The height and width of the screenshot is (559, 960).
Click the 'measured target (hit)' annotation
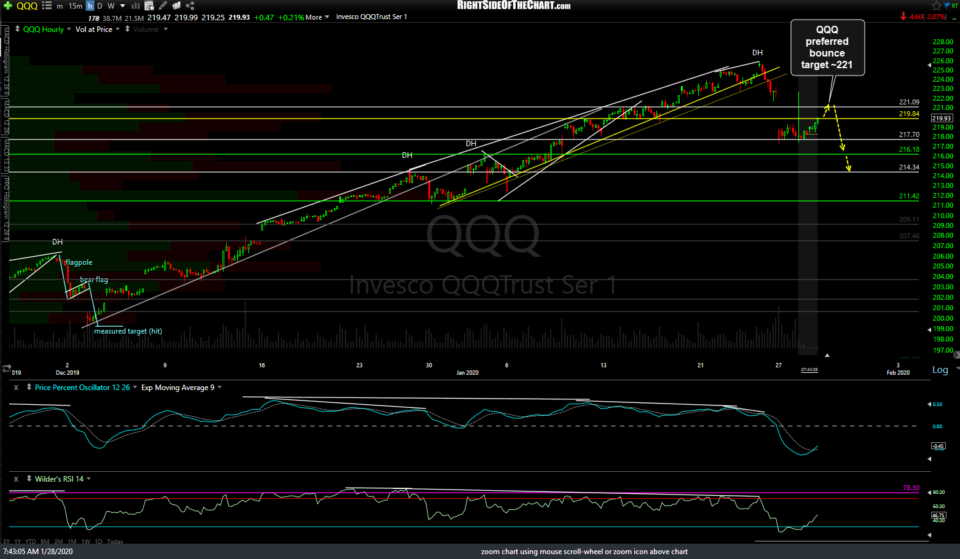pos(128,331)
